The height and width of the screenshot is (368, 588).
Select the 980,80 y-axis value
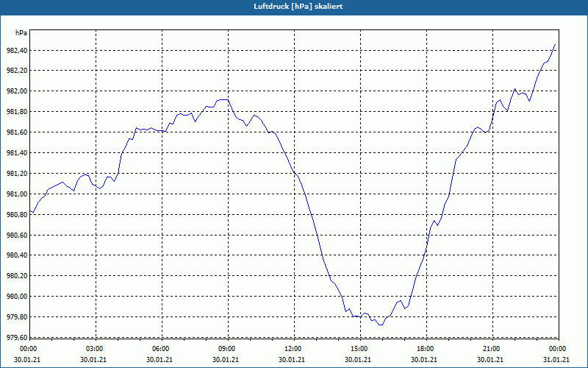(x=17, y=215)
